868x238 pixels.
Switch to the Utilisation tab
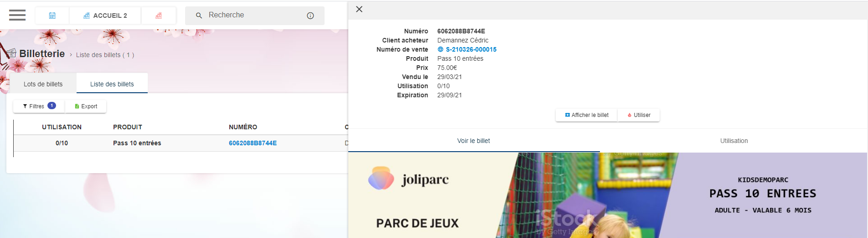coord(734,141)
